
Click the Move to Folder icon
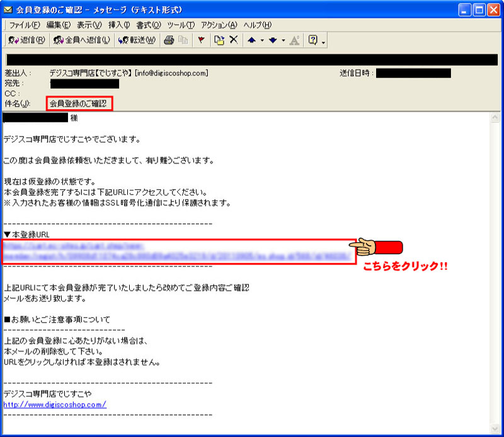pyautogui.click(x=219, y=40)
